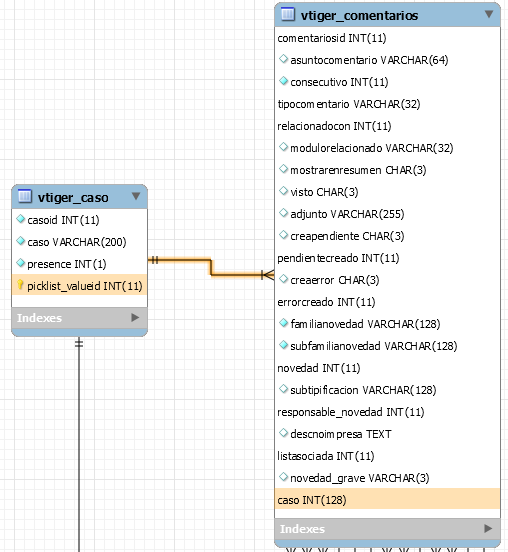Select the highlighted caso INT(128) column

click(x=387, y=500)
